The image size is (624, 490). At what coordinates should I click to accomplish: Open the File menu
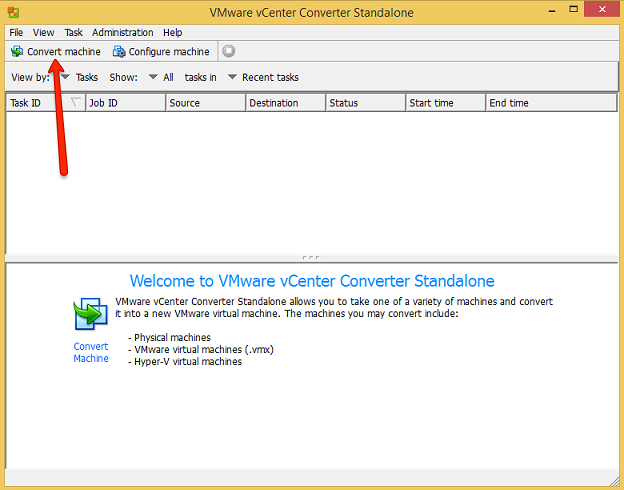tap(16, 33)
